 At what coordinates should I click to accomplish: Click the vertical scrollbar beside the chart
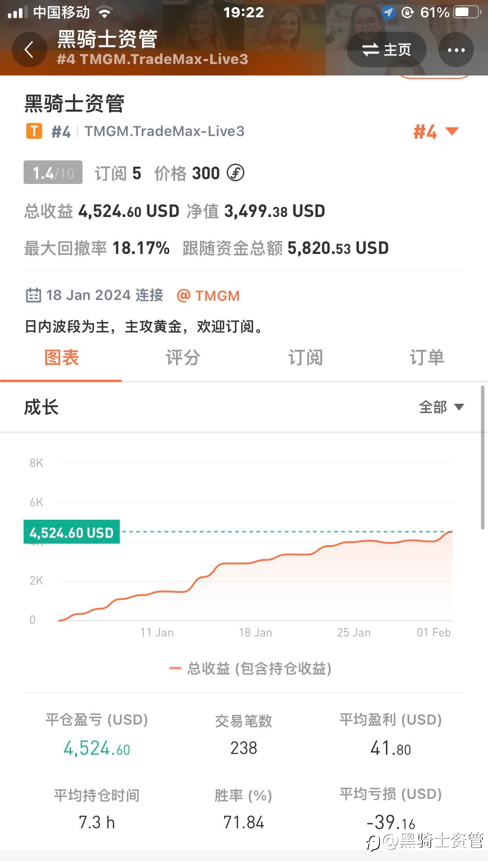point(482,458)
